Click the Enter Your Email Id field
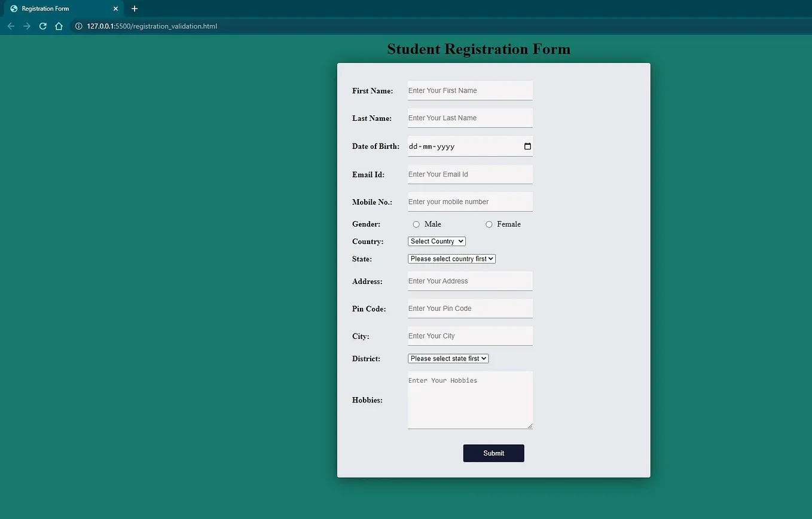The height and width of the screenshot is (519, 812). coord(470,174)
